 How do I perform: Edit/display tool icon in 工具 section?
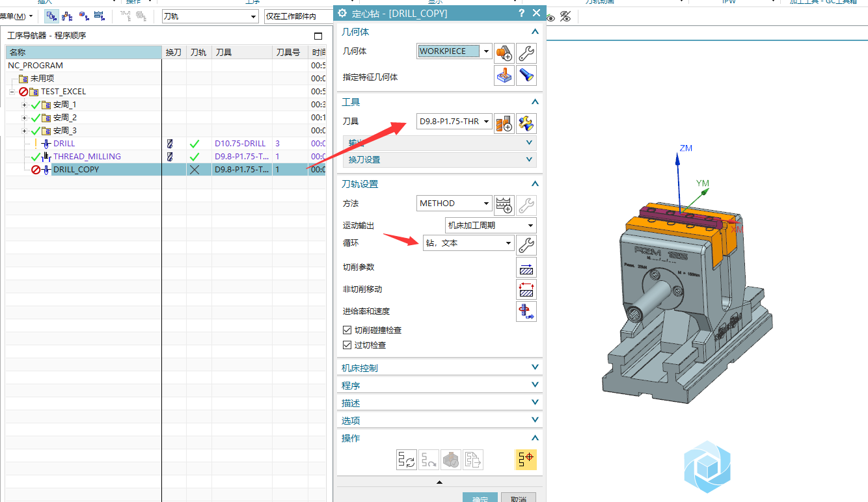526,123
